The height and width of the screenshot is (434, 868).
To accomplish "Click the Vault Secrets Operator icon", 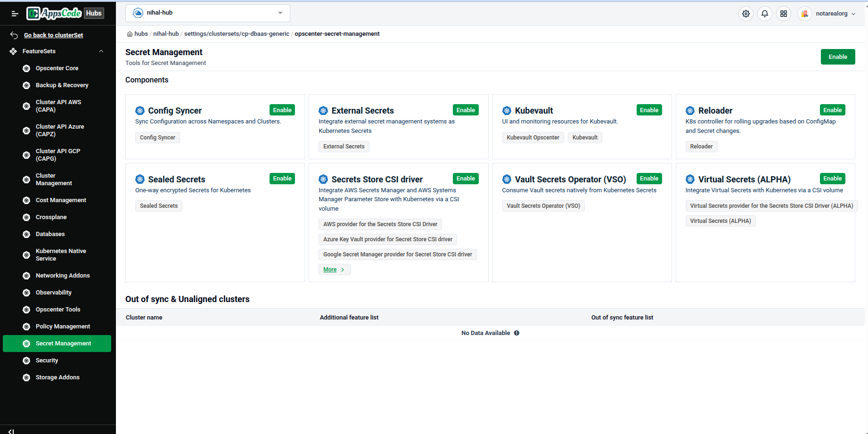I will tap(507, 179).
